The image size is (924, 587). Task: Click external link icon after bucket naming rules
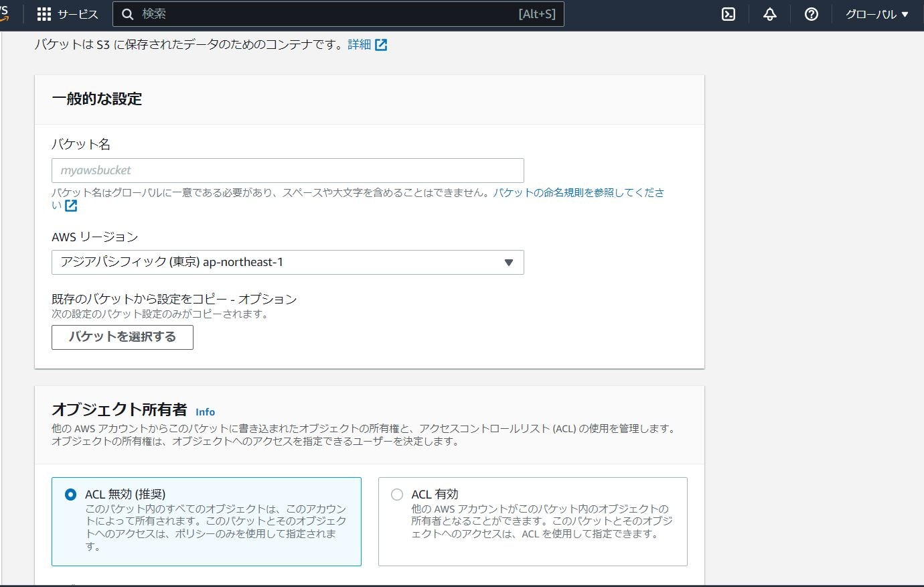pyautogui.click(x=71, y=206)
